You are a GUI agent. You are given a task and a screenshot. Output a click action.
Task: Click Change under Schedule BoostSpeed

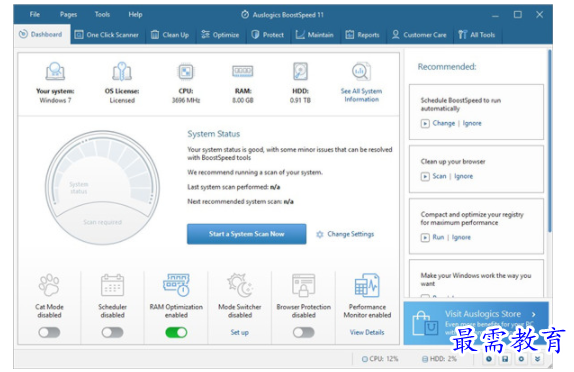pyautogui.click(x=444, y=123)
